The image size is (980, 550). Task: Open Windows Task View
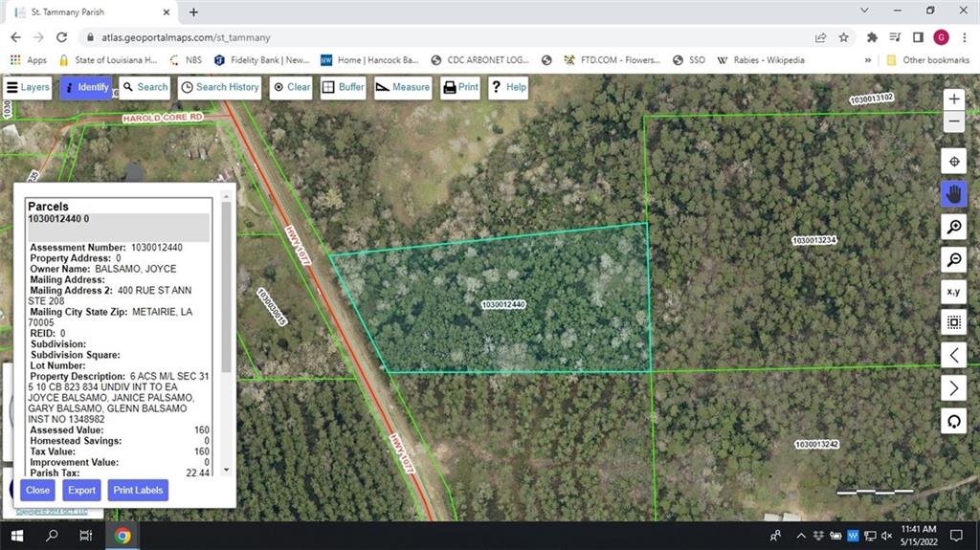click(x=85, y=536)
